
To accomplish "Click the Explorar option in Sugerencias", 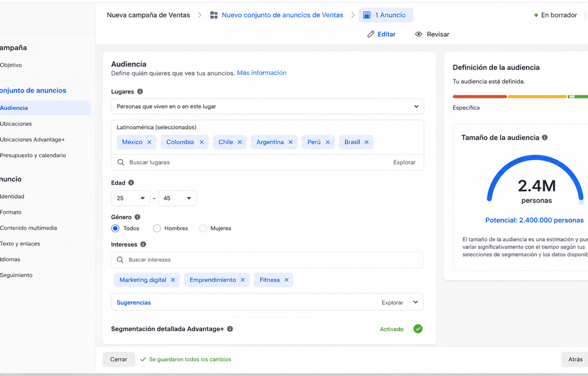I will (x=392, y=302).
